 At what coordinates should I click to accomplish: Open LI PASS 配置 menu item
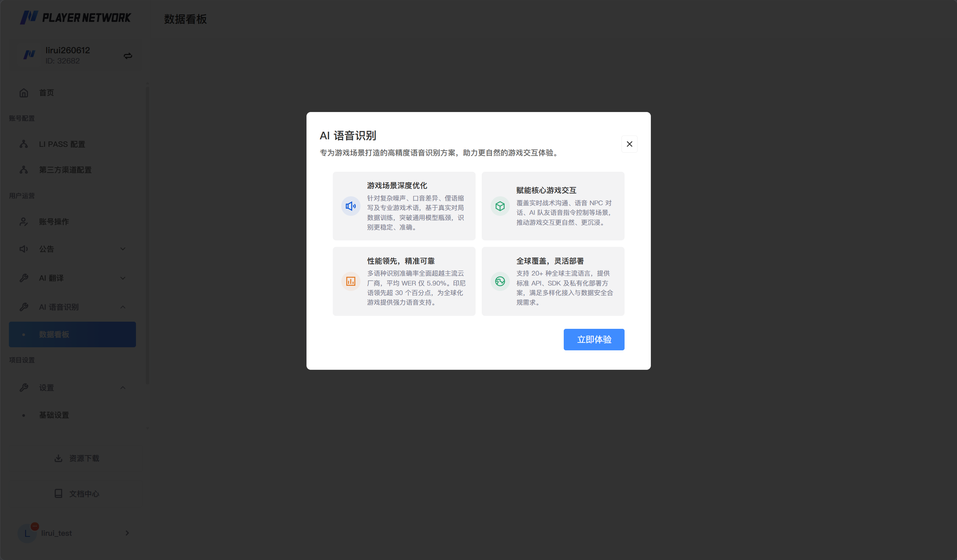(x=72, y=144)
